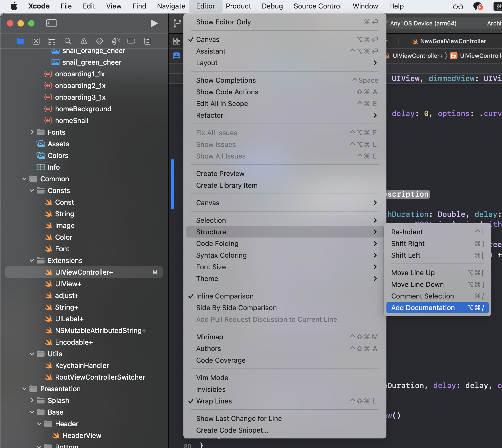This screenshot has width=502, height=448.
Task: Collapse the Extensions folder
Action: click(32, 261)
